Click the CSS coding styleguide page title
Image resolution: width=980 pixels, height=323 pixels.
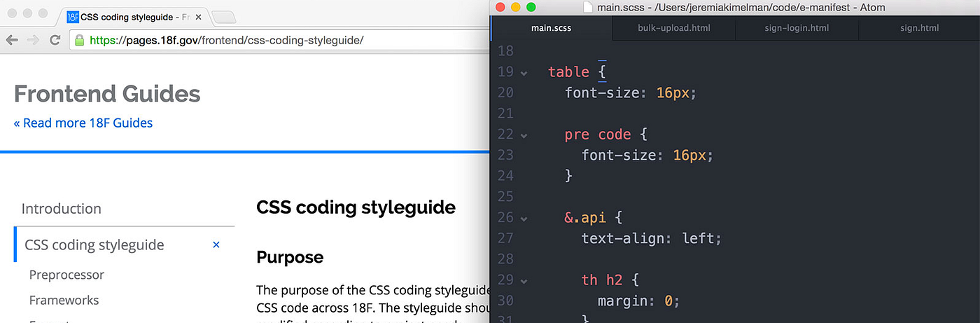point(356,207)
